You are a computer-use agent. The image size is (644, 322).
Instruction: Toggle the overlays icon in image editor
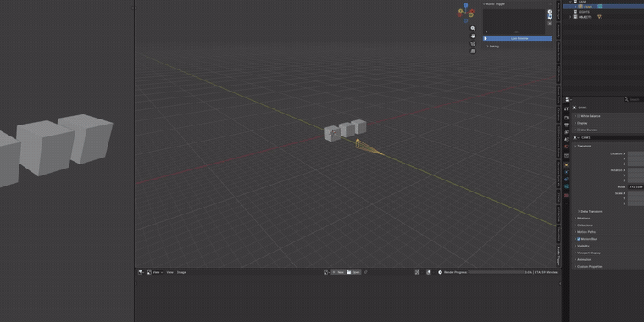click(429, 272)
